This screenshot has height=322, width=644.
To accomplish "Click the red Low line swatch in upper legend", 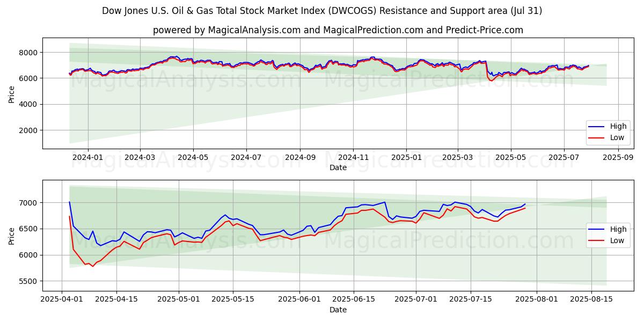I will tap(597, 137).
